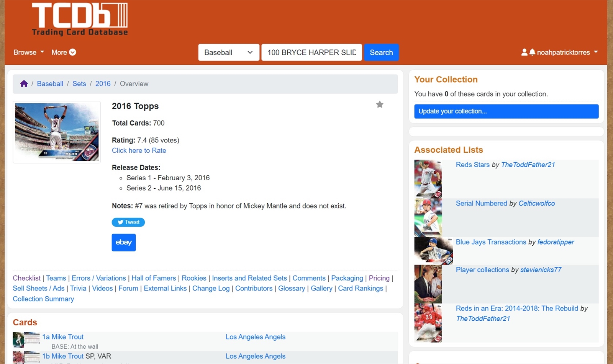View TheToddFather21 profile beside Reds Stars

coord(528,165)
